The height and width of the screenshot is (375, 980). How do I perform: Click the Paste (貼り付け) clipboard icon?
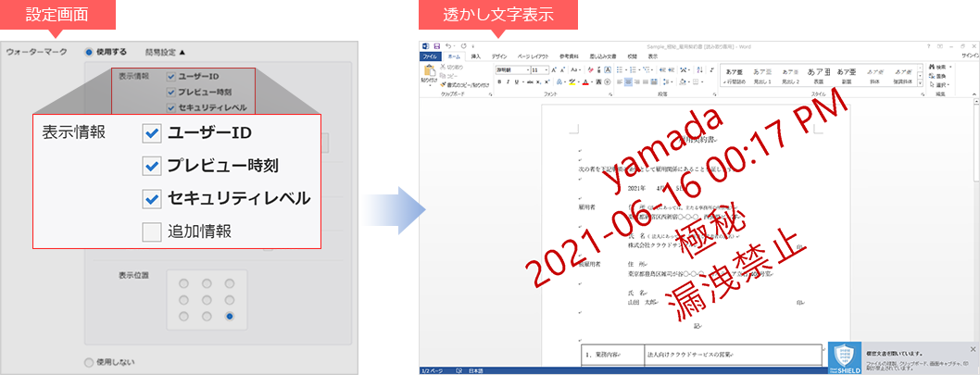coord(430,70)
